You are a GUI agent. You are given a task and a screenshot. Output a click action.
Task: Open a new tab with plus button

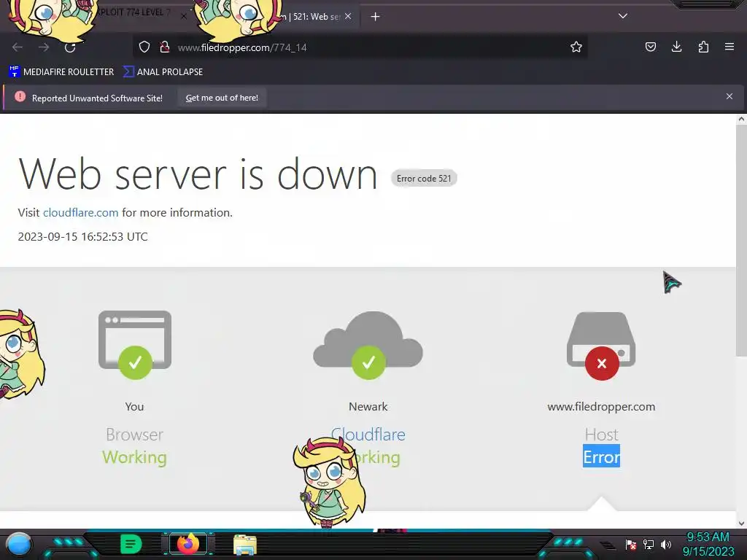[376, 17]
